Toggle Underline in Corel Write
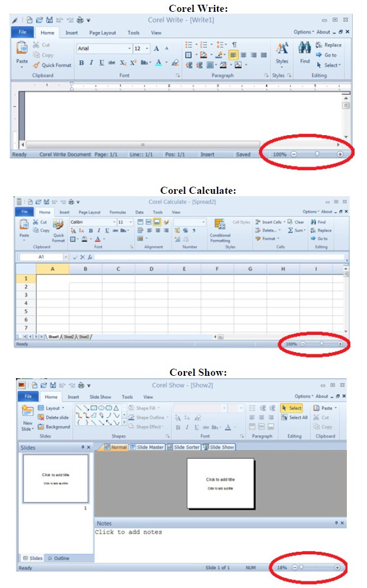The image size is (367, 588). pos(102,63)
